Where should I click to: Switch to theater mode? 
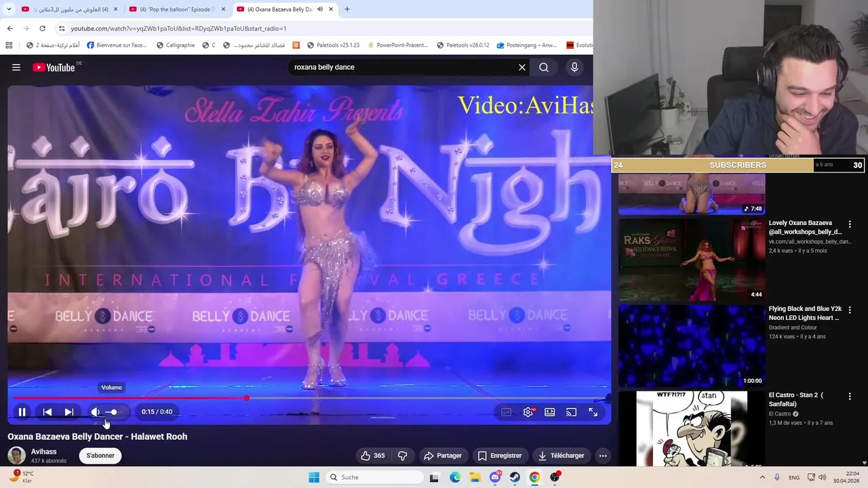coord(550,411)
